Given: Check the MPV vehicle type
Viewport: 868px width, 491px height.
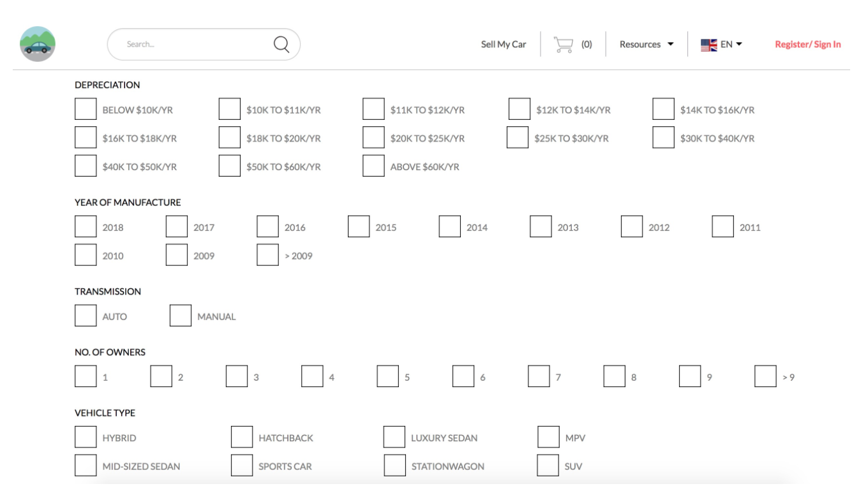Looking at the screenshot, I should pos(548,437).
